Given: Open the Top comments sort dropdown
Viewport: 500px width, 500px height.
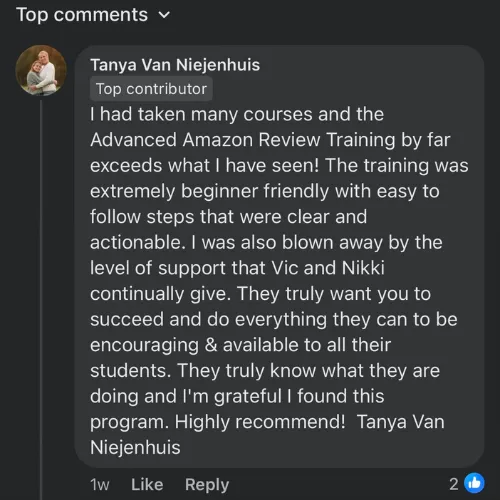Looking at the screenshot, I should [93, 15].
